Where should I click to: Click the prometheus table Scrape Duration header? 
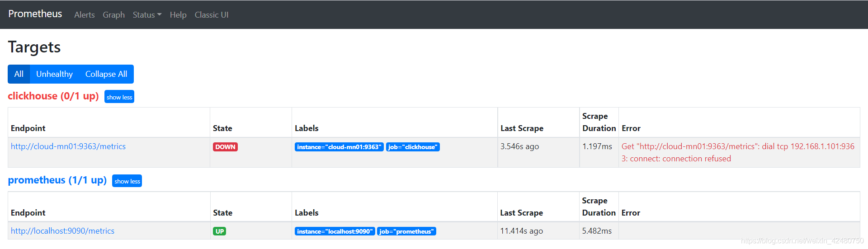coord(599,207)
